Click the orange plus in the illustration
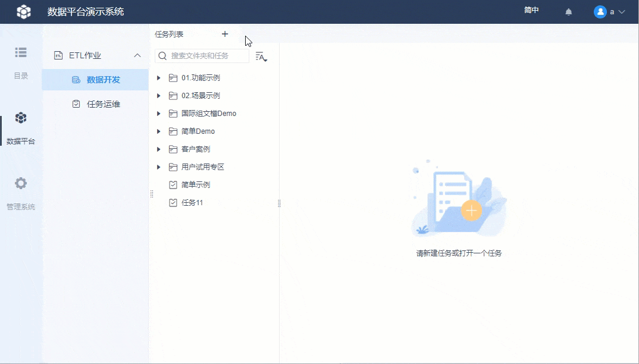This screenshot has width=639, height=364. 471,211
